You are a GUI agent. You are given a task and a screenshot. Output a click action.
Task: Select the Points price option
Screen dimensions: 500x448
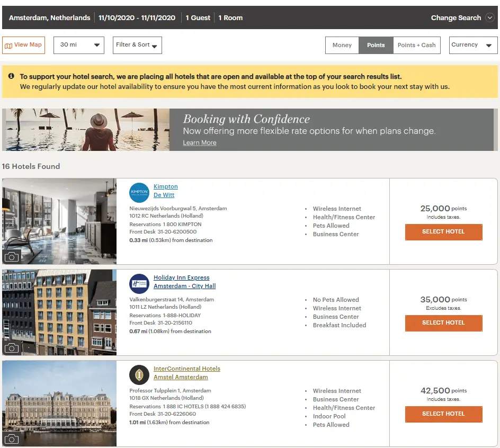376,45
